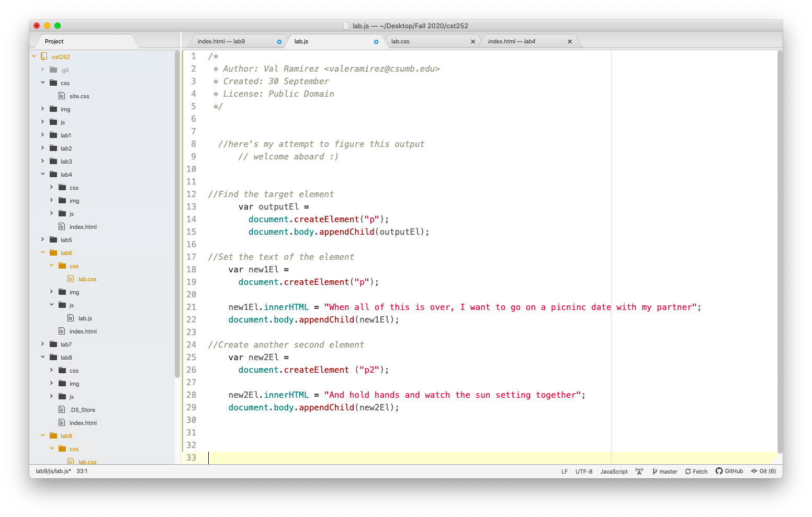The width and height of the screenshot is (812, 517).
Task: Click the branch icon next to master
Action: coord(655,471)
